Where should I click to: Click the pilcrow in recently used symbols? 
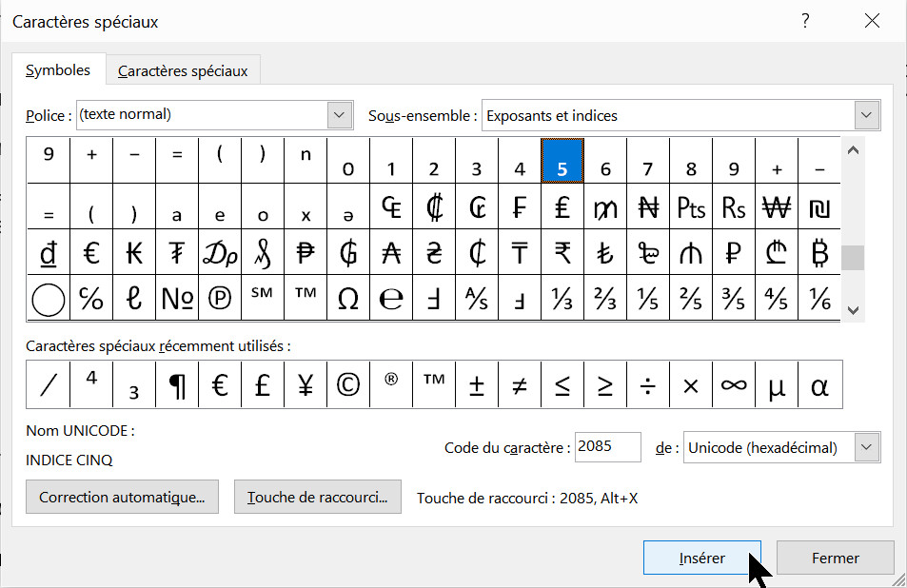pyautogui.click(x=177, y=385)
